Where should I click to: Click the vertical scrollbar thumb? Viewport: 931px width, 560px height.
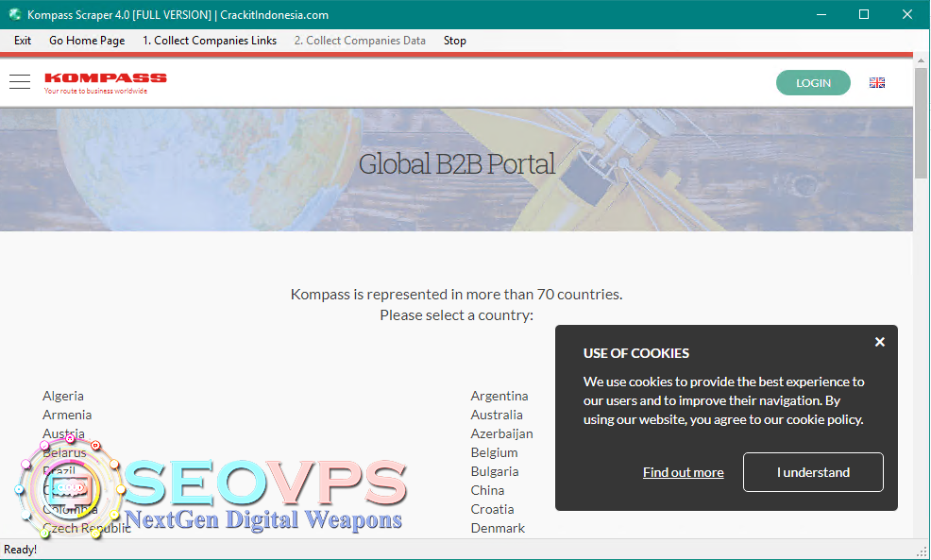pos(921,123)
